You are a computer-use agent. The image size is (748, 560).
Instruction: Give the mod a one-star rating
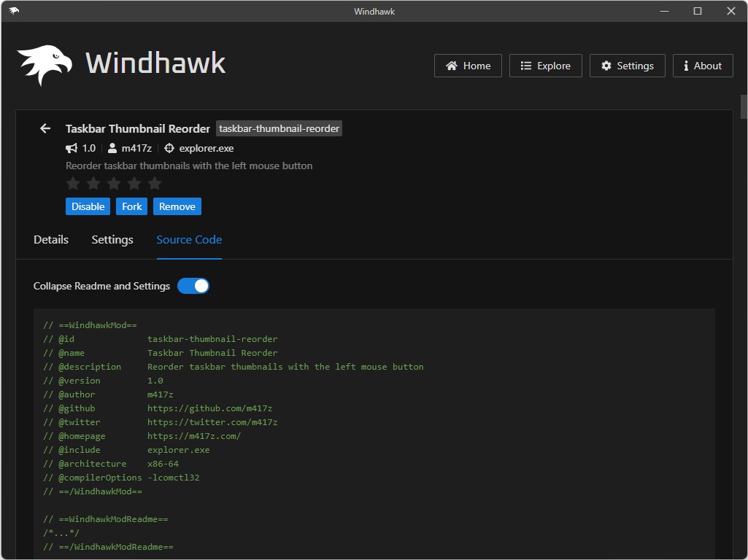72,183
